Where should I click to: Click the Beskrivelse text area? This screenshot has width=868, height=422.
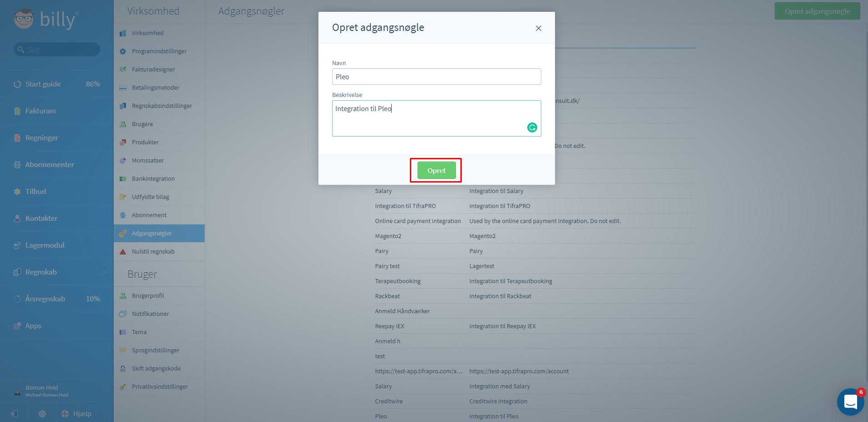coord(436,118)
